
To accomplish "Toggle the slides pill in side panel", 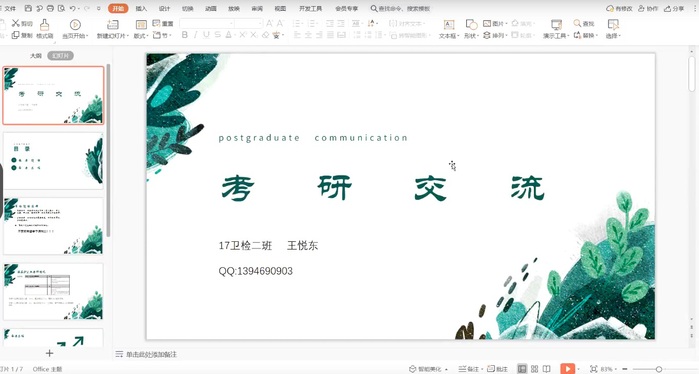I will [60, 56].
